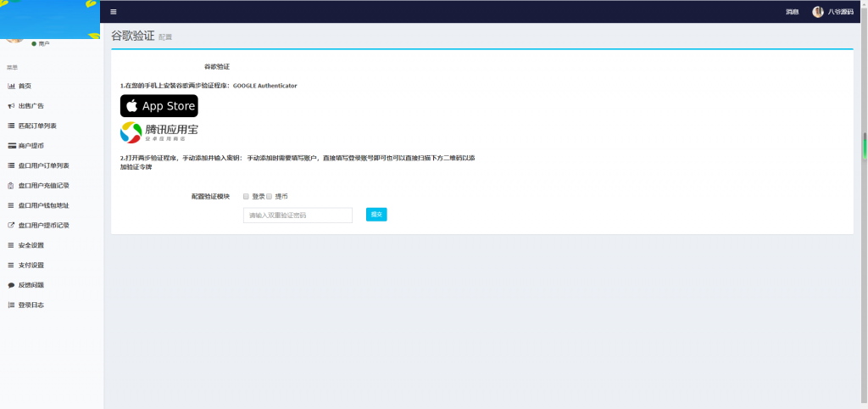Click the 盘口用户充值记录 clipboard icon

click(11, 186)
